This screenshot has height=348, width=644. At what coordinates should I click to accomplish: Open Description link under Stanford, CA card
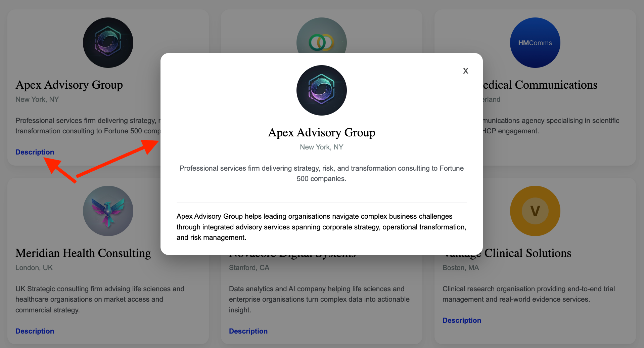coord(248,331)
